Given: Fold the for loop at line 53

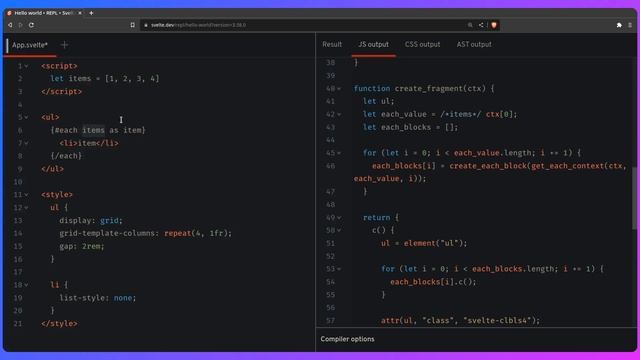Looking at the screenshot, I should (x=339, y=269).
